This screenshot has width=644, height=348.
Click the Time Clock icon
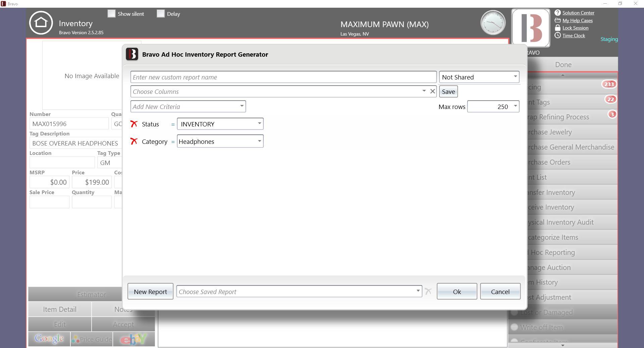557,36
